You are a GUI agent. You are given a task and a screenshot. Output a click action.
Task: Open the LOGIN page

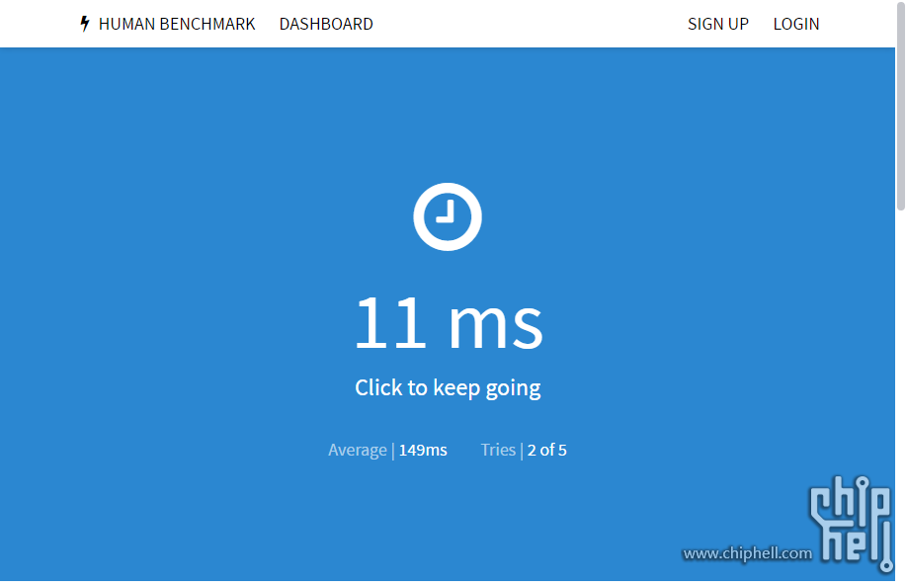click(x=796, y=24)
